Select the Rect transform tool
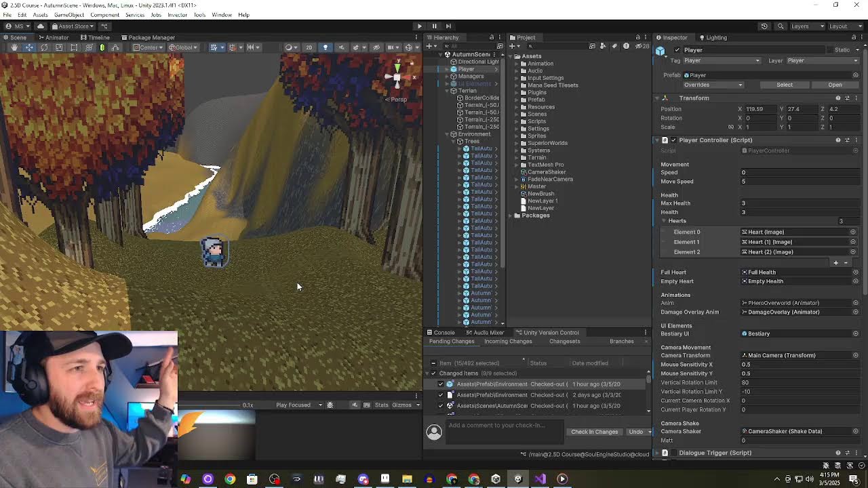 click(x=74, y=47)
